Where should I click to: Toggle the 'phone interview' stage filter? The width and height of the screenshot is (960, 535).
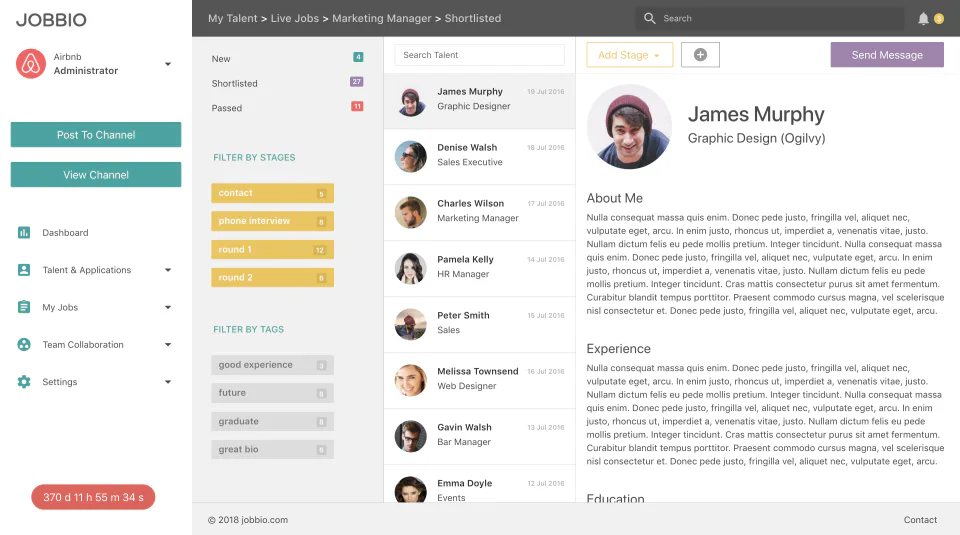pos(272,221)
